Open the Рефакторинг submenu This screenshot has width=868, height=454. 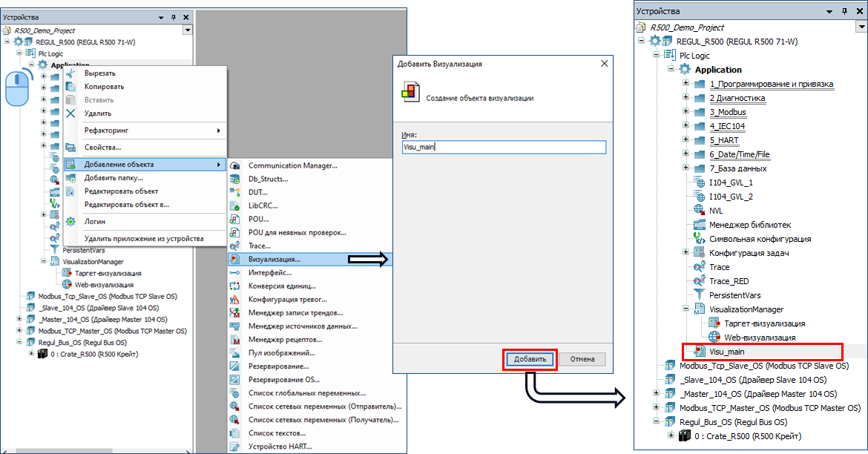(145, 131)
